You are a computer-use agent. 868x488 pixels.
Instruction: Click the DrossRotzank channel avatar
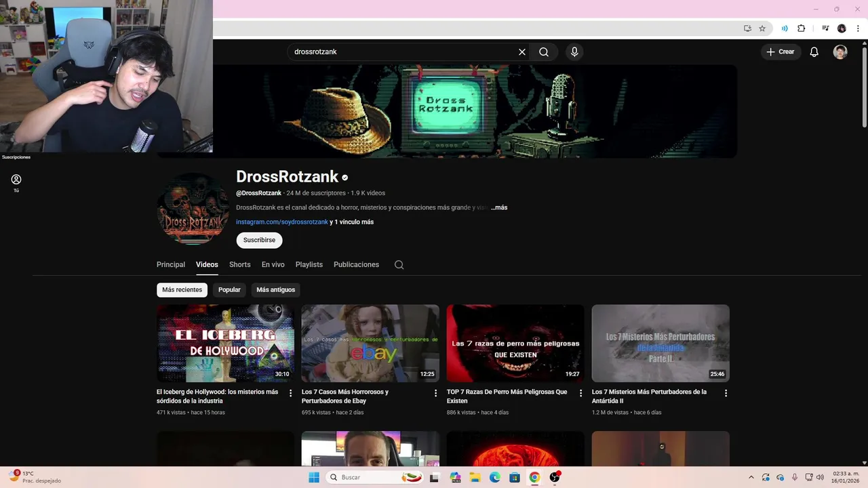[x=193, y=209]
